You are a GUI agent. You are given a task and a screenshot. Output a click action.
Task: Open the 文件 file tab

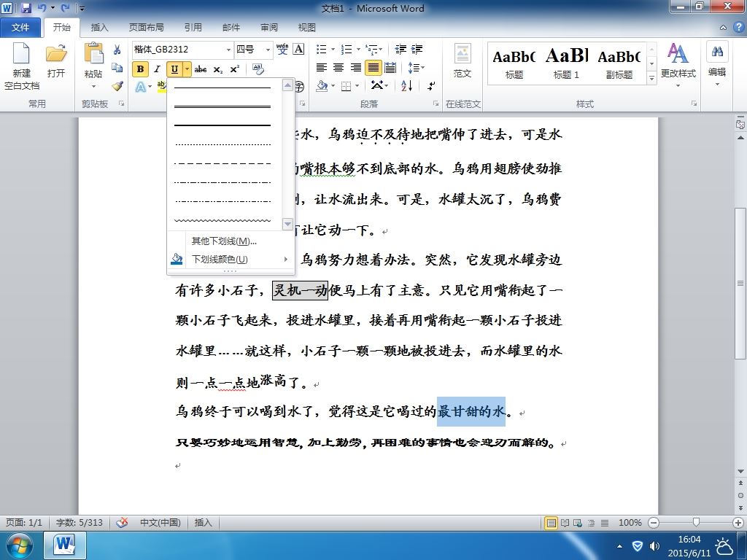pos(20,28)
